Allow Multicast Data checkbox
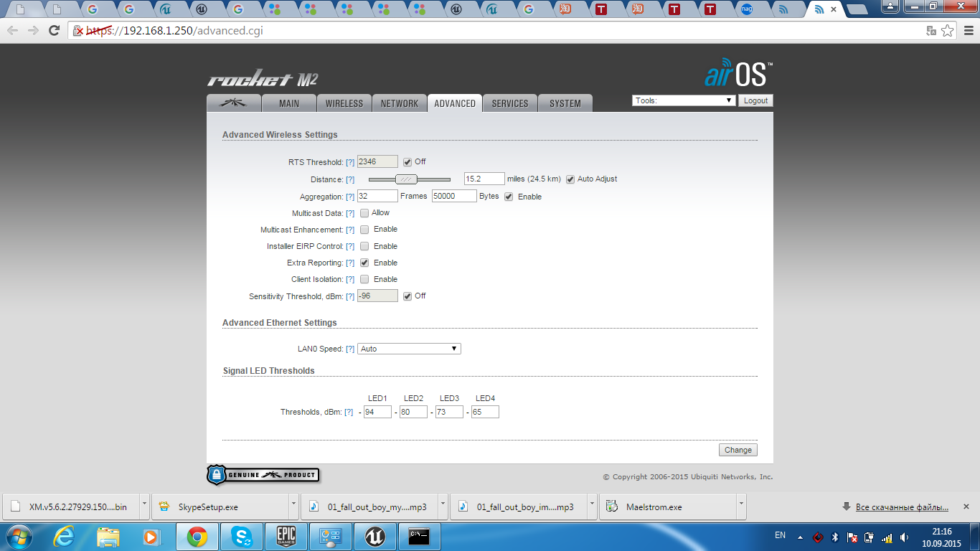This screenshot has width=980, height=551. (x=364, y=212)
